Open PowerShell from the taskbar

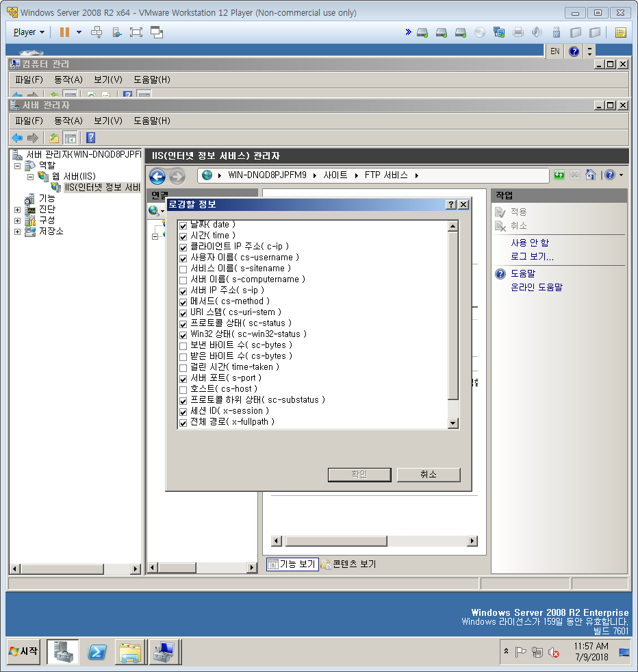pos(97,652)
